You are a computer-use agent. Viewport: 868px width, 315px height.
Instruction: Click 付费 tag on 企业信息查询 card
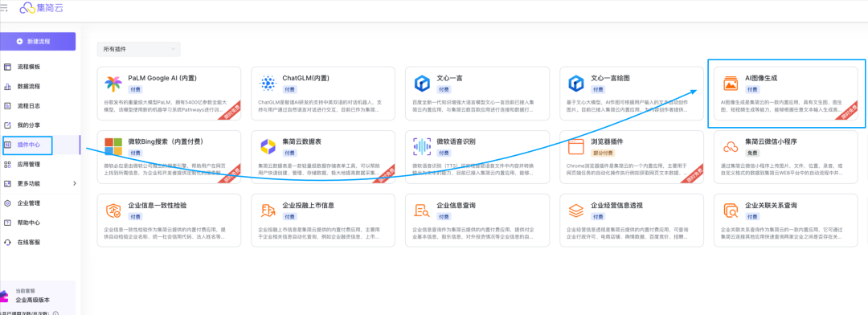click(444, 216)
